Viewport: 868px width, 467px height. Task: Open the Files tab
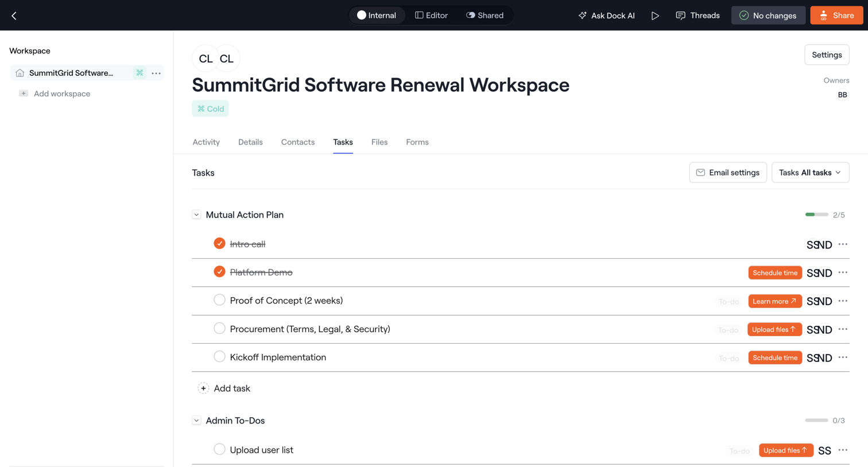coord(379,142)
